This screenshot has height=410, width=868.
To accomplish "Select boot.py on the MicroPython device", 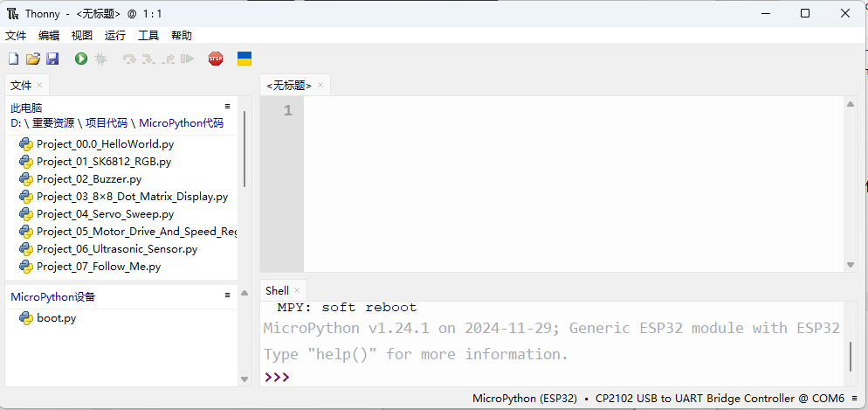I will pyautogui.click(x=57, y=318).
